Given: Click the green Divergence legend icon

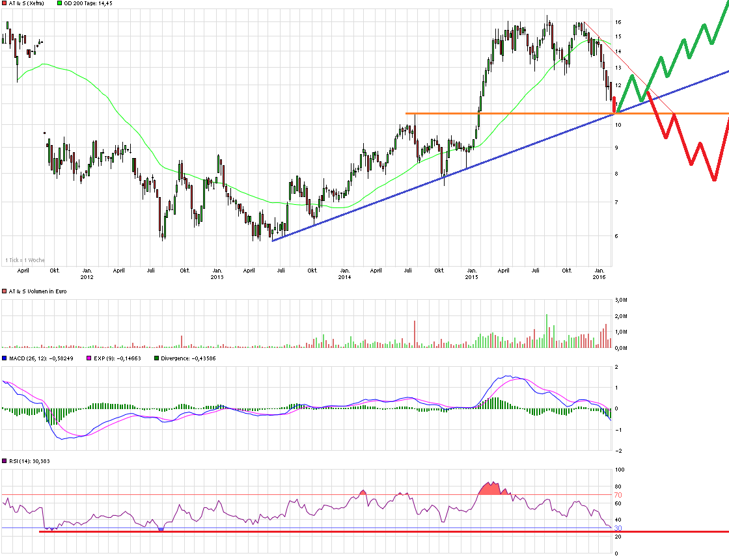Looking at the screenshot, I should 156,358.
